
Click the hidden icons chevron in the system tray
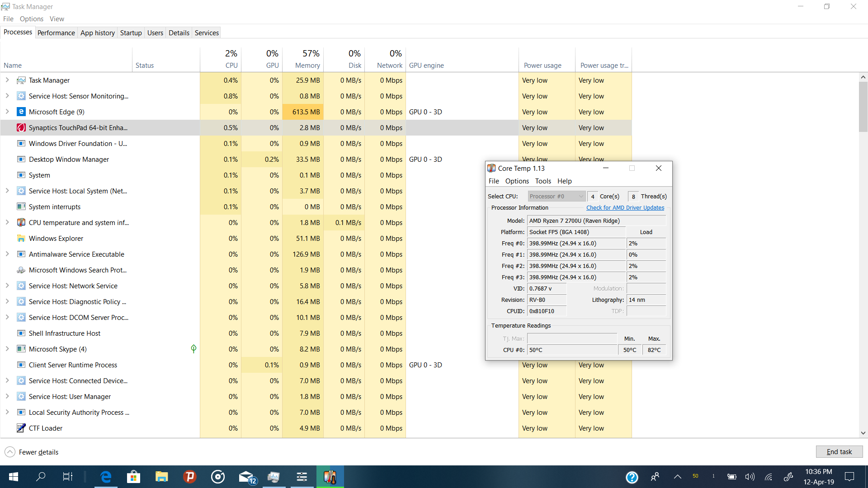pyautogui.click(x=677, y=477)
